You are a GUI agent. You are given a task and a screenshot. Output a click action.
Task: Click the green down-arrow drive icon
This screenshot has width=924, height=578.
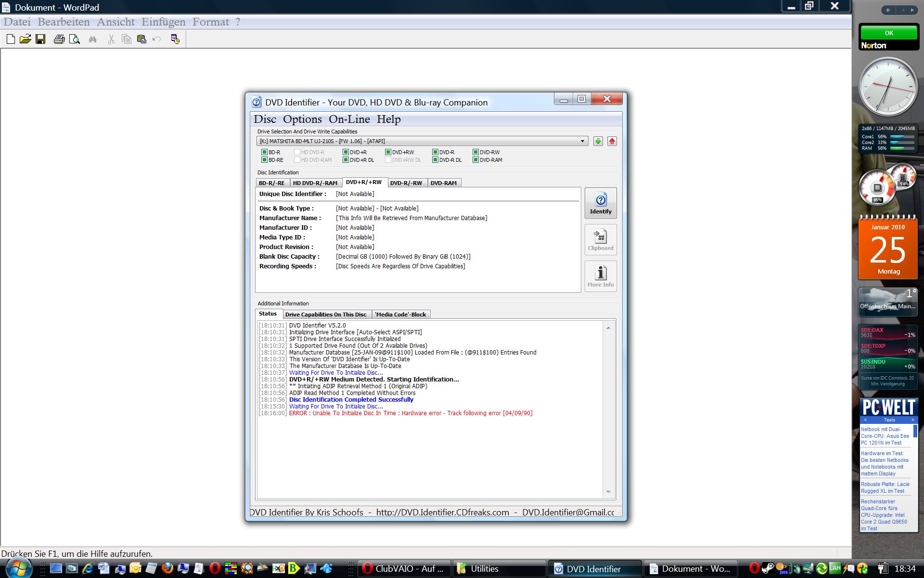tap(598, 141)
